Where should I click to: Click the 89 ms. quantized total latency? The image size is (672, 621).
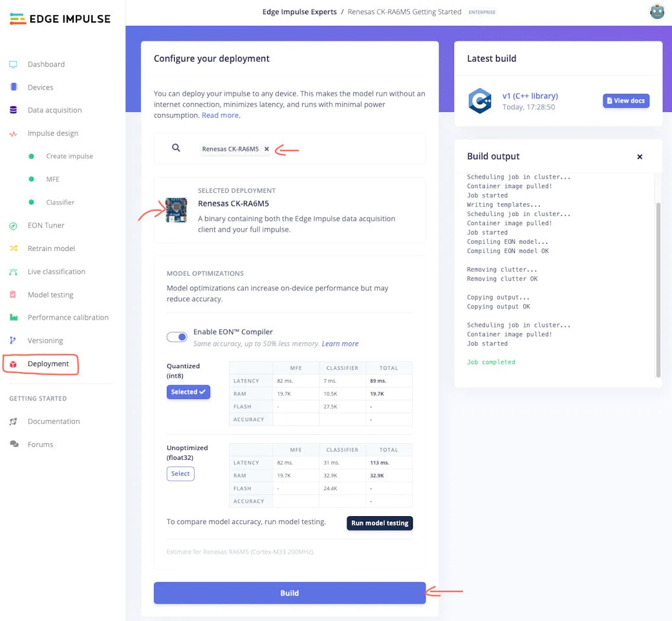pyautogui.click(x=378, y=381)
